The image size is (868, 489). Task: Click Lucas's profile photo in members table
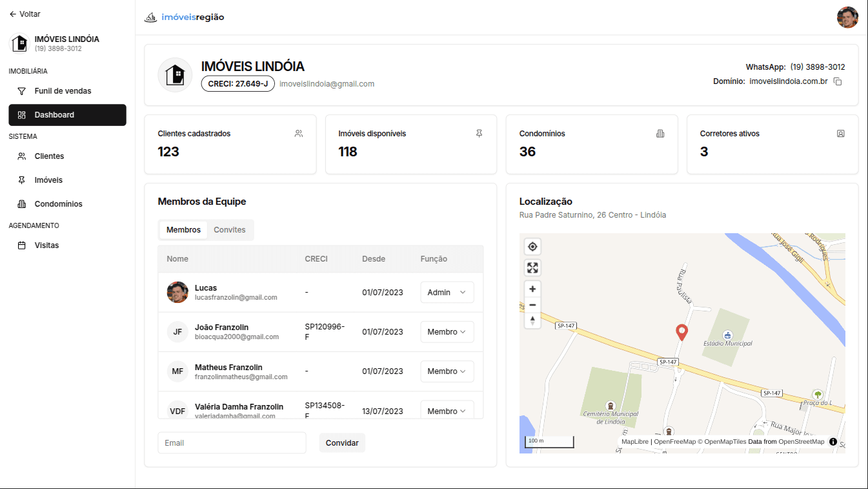point(177,292)
